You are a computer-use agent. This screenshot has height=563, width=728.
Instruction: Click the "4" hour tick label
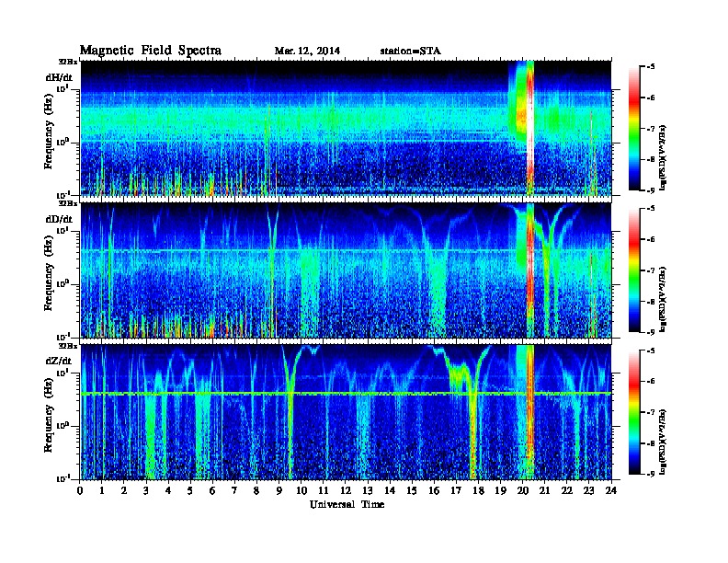168,490
